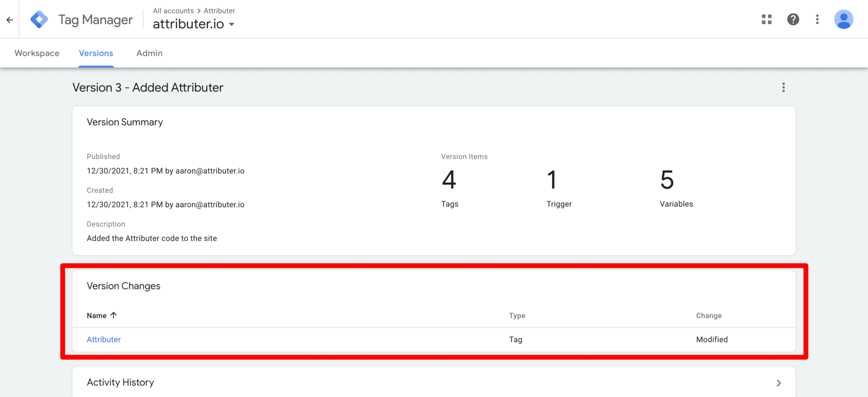This screenshot has height=397, width=868.
Task: Sort by Name using the arrow icon
Action: (114, 315)
